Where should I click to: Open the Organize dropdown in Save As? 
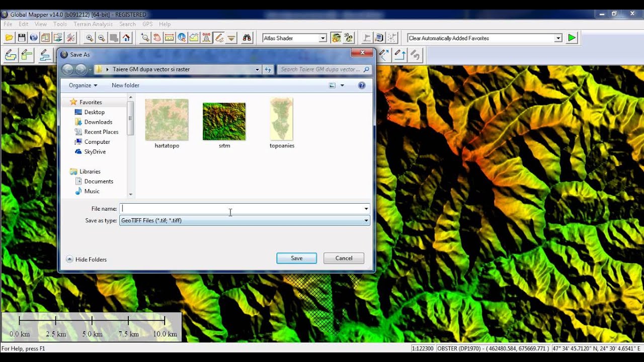pos(83,85)
